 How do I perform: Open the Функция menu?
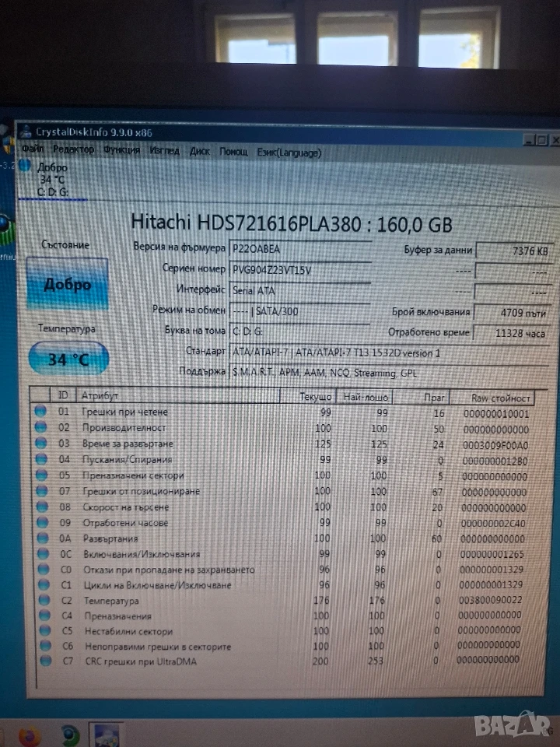122,150
